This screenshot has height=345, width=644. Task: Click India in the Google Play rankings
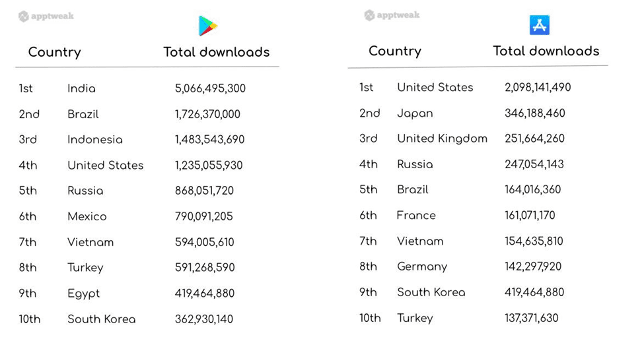[x=81, y=88]
